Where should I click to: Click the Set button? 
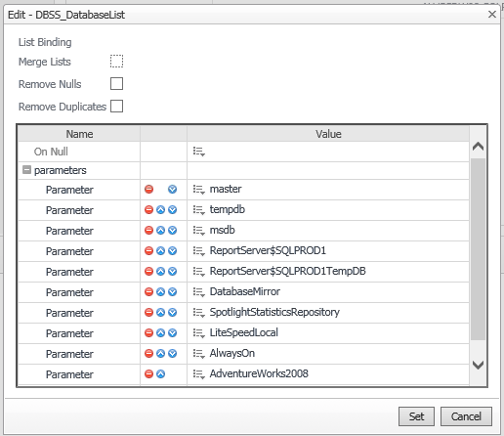click(416, 416)
